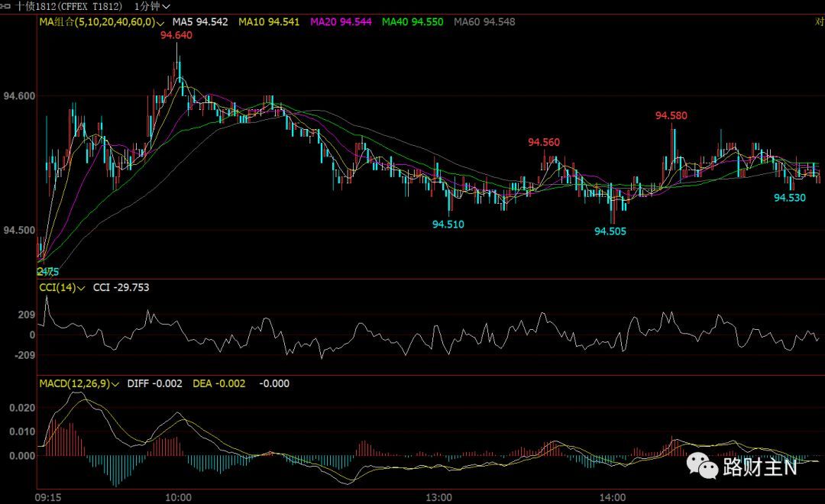Click the green MA40 94.550 label

[412, 22]
